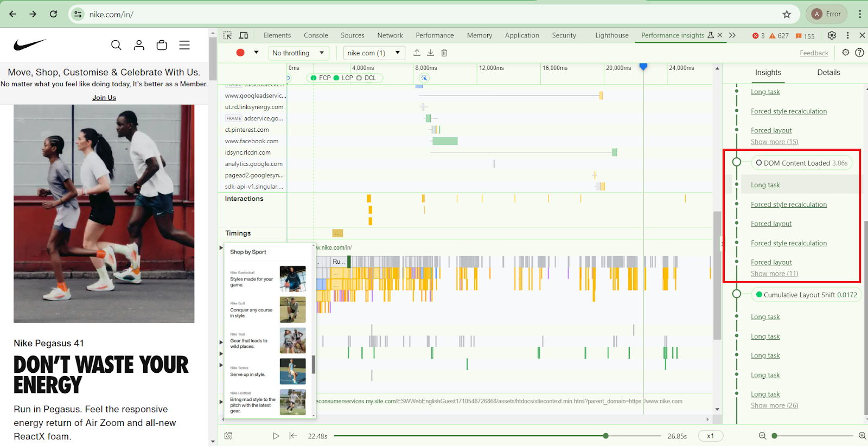Switch to the Network tab
This screenshot has height=446, width=868.
click(390, 35)
